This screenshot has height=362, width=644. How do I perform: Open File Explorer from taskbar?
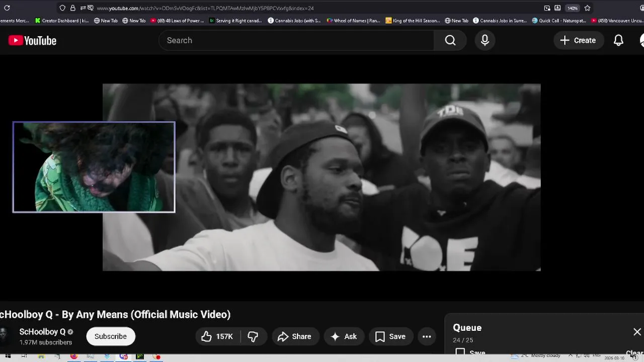(x=41, y=356)
